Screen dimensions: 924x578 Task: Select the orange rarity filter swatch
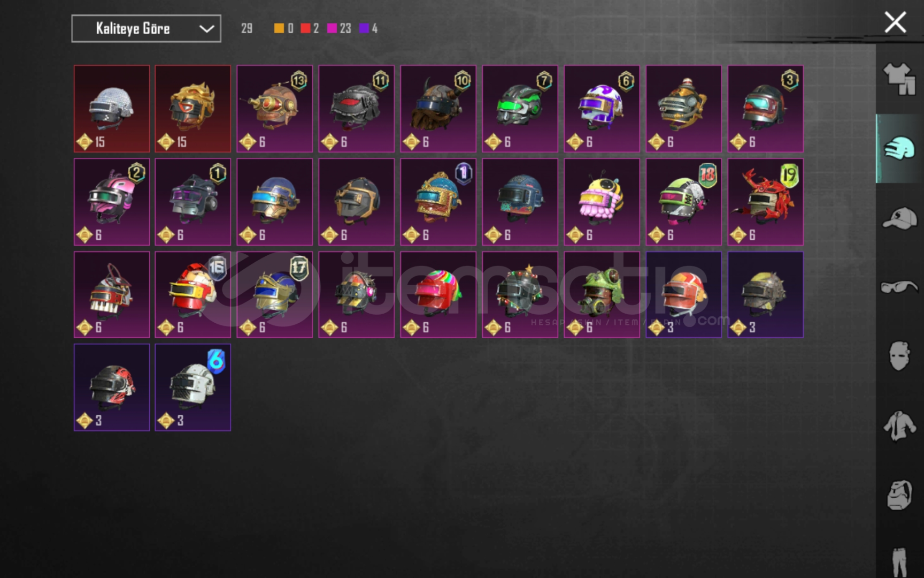coord(279,28)
